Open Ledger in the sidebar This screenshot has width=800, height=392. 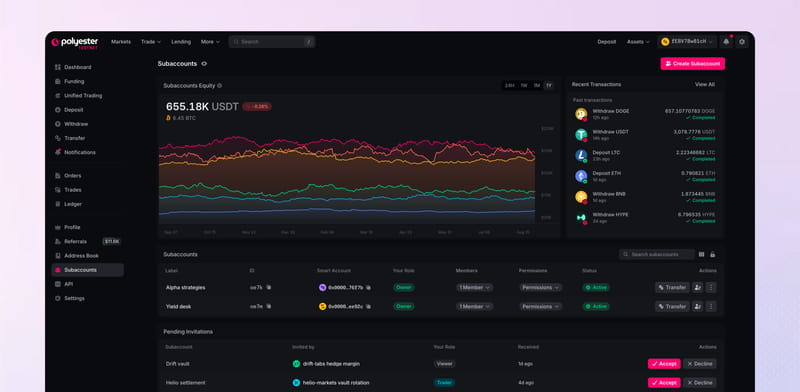87,204
